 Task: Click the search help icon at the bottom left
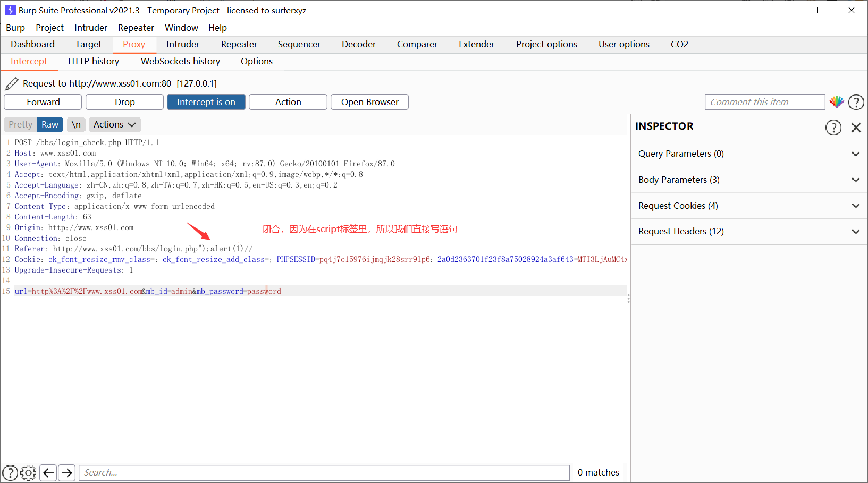pyautogui.click(x=10, y=473)
